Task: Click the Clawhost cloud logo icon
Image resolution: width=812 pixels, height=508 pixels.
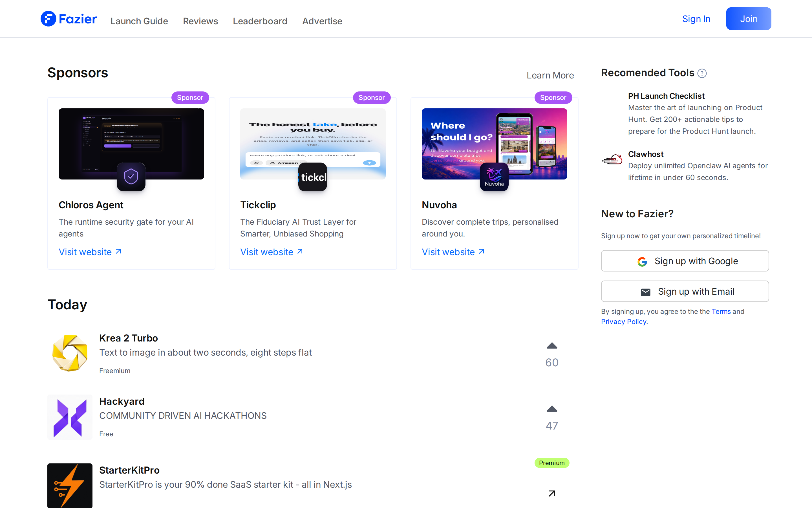Action: [x=612, y=159]
